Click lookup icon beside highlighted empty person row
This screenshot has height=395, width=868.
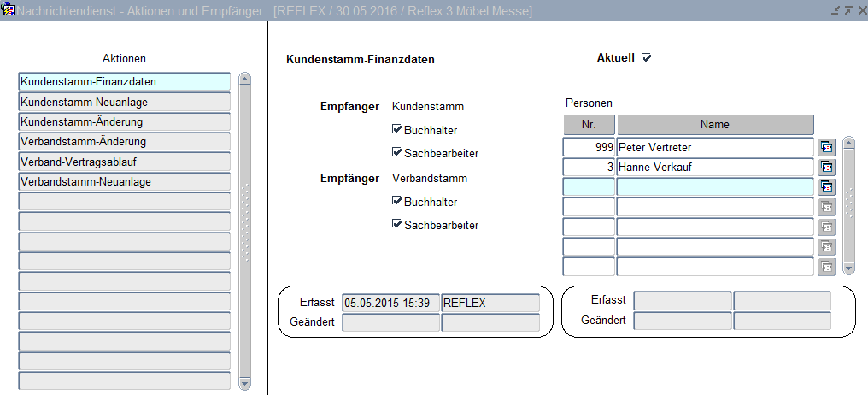(x=827, y=187)
